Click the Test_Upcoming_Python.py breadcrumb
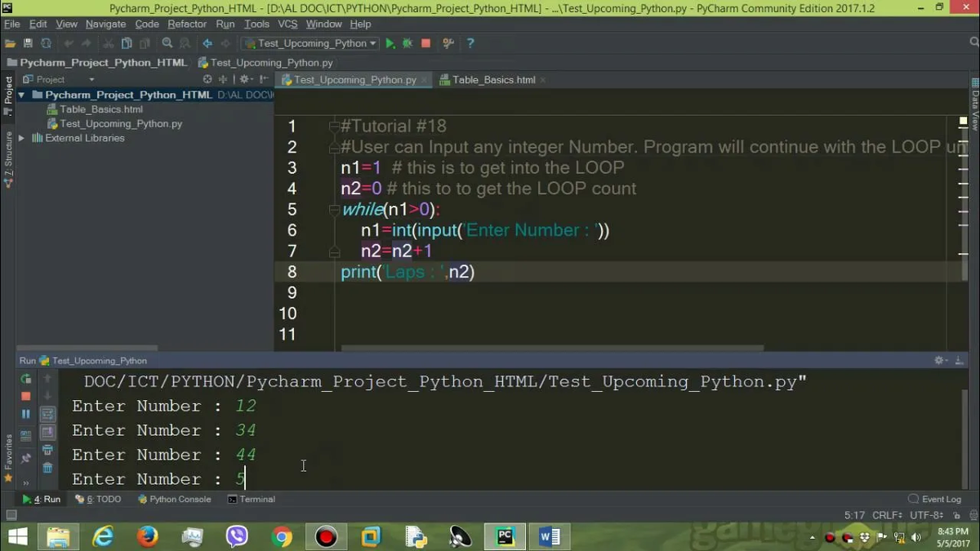 coord(265,62)
